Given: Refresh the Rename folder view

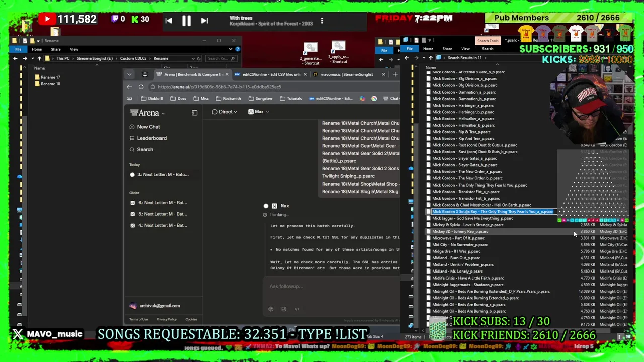Looking at the screenshot, I should pyautogui.click(x=199, y=58).
